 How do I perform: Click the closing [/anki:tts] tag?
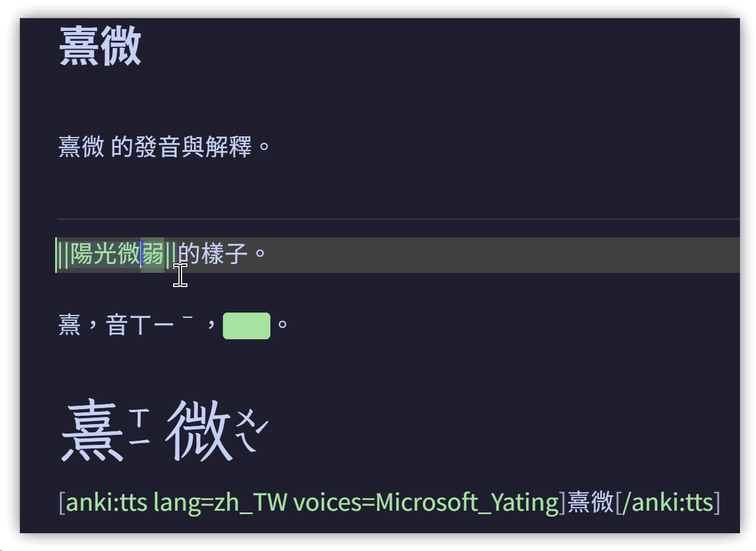point(668,502)
